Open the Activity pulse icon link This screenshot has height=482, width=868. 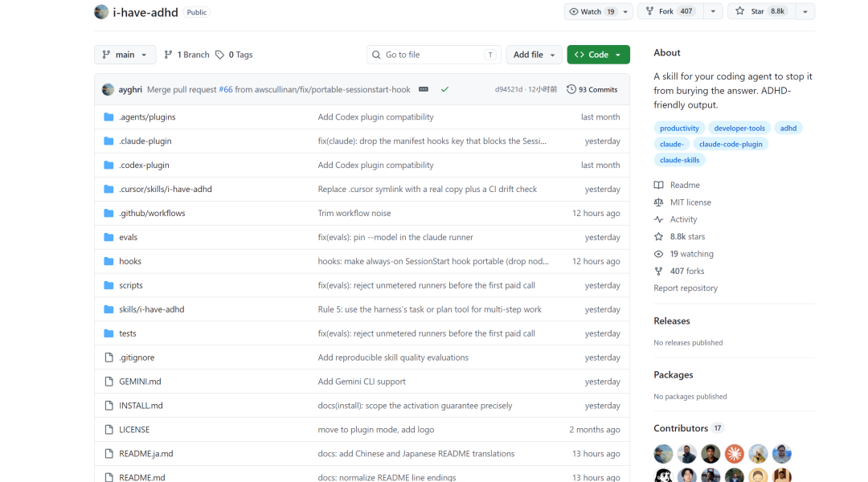[658, 219]
